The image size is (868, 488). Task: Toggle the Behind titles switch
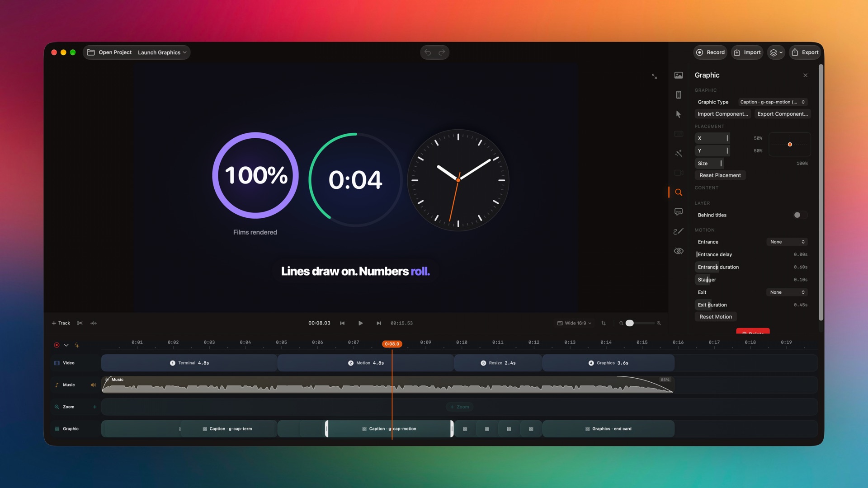[x=799, y=215]
